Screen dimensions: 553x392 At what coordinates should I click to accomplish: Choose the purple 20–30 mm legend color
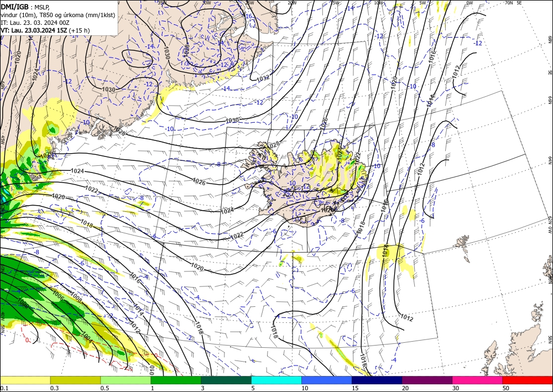(x=427, y=380)
